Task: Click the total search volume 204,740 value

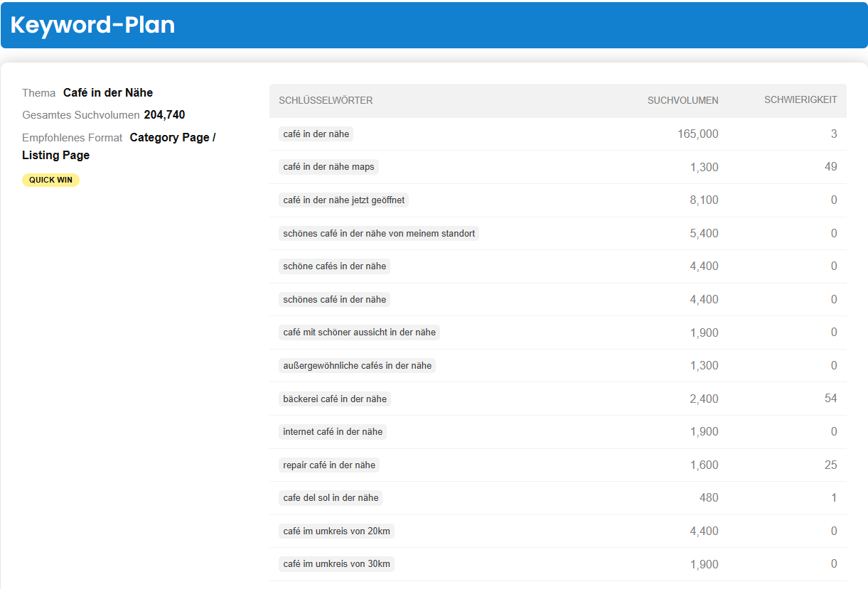Action: coord(164,115)
